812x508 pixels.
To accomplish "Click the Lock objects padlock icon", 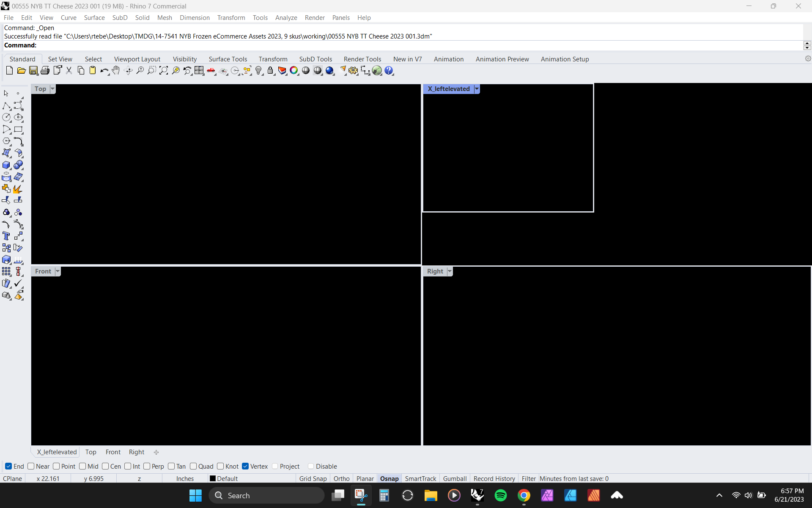I will point(270,71).
